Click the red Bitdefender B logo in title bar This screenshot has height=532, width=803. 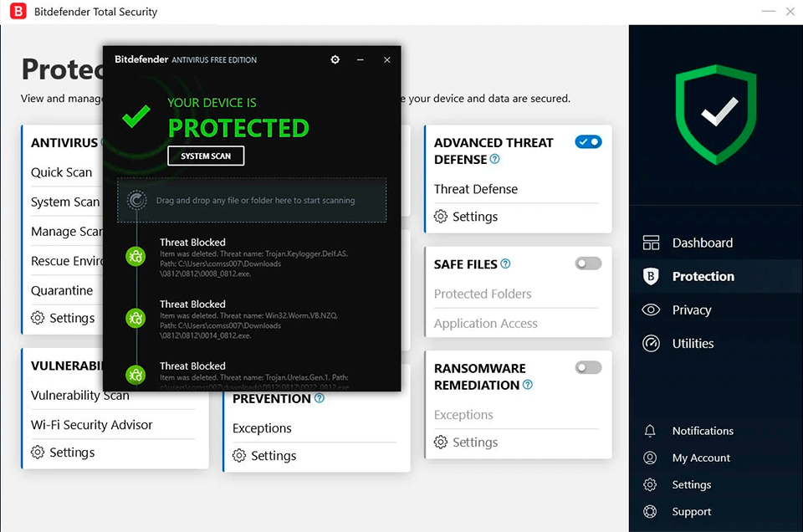click(18, 11)
